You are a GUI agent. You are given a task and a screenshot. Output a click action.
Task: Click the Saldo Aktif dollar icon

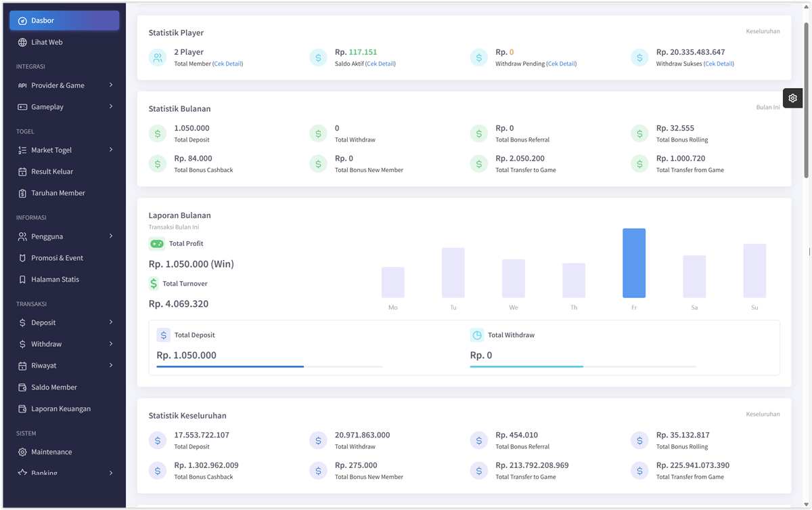click(318, 58)
